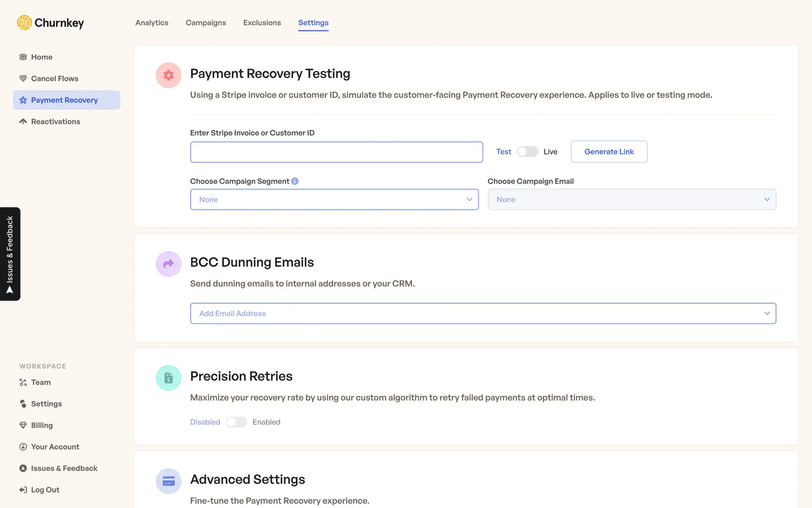Click the Log Out icon

tap(23, 490)
